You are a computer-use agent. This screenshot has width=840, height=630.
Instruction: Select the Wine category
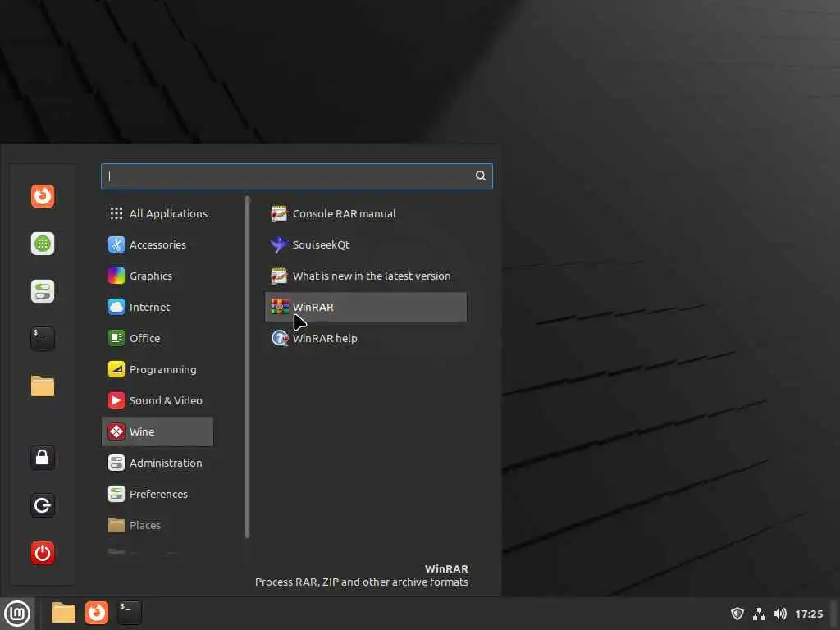click(157, 431)
